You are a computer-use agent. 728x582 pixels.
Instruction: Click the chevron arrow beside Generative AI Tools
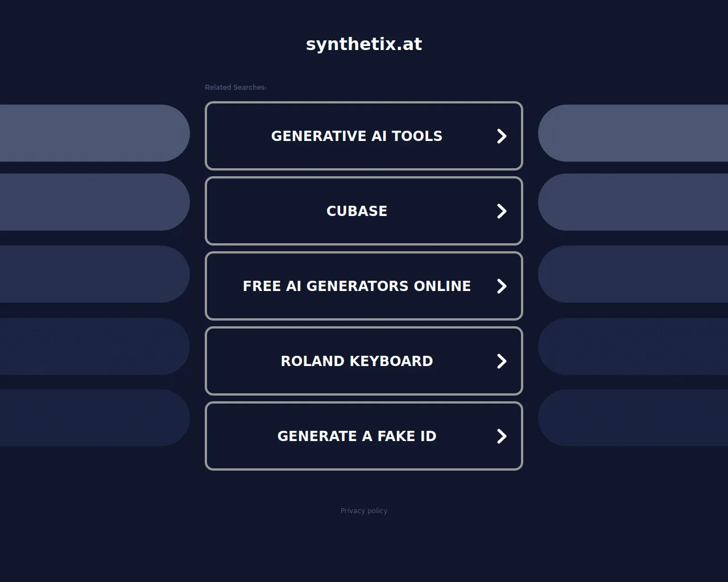pos(502,136)
